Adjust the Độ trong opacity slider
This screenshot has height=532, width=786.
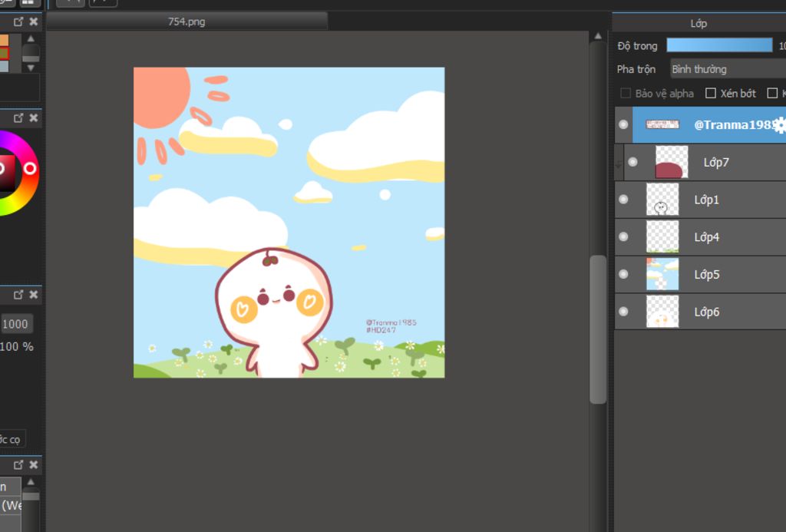(x=719, y=45)
